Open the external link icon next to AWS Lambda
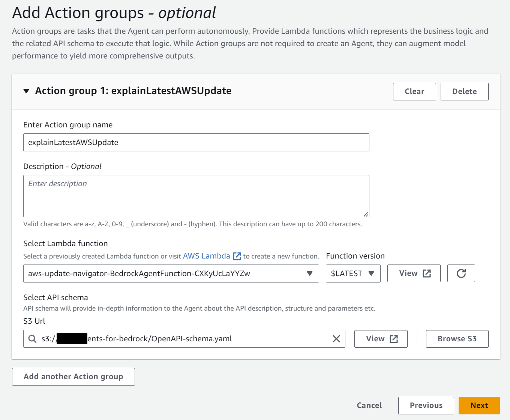510x420 pixels. click(237, 256)
